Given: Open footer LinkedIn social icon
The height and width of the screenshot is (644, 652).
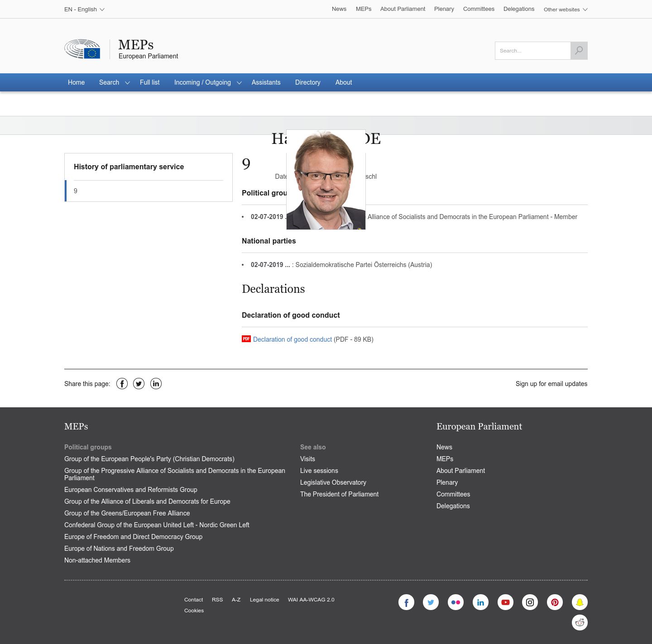Looking at the screenshot, I should [x=480, y=602].
